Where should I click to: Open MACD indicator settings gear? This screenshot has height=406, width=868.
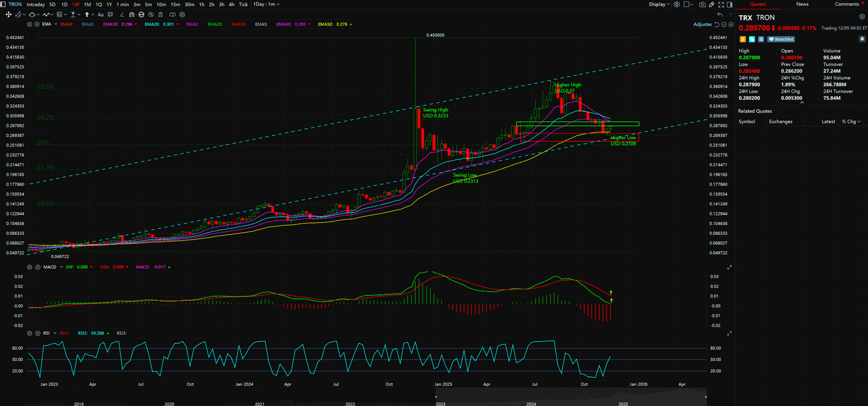[29, 267]
